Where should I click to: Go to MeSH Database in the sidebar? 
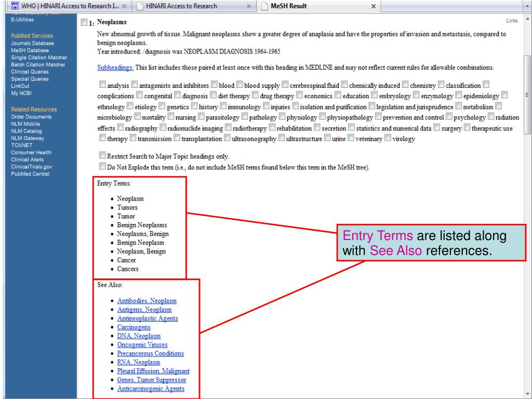point(30,50)
